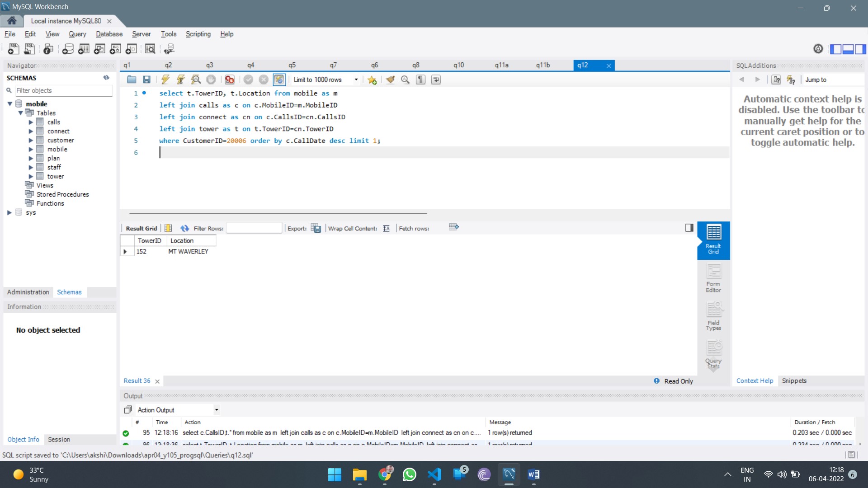The height and width of the screenshot is (488, 868).
Task: Execute the query with the lightning bolt icon
Action: point(165,80)
